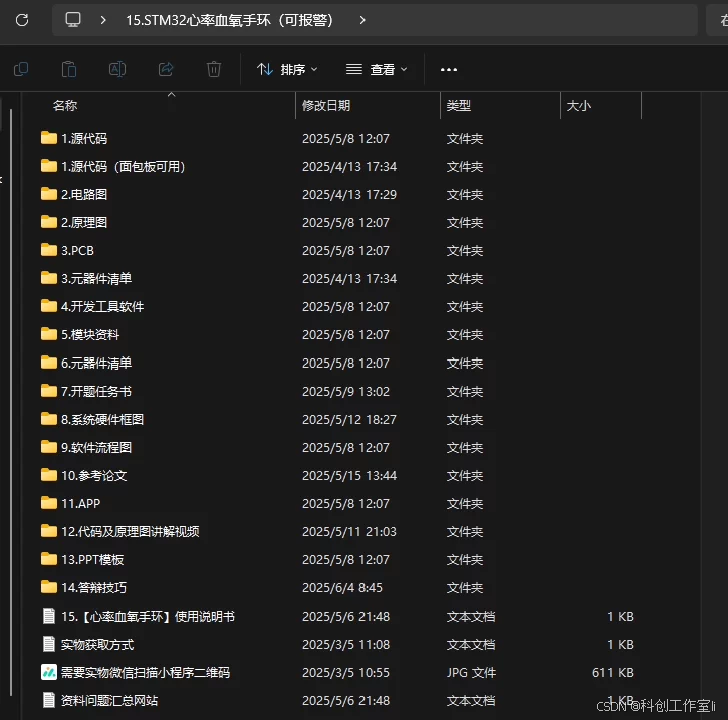Image resolution: width=728 pixels, height=720 pixels.
Task: Click date 2025/5/12 18:27
Action: pyautogui.click(x=349, y=419)
